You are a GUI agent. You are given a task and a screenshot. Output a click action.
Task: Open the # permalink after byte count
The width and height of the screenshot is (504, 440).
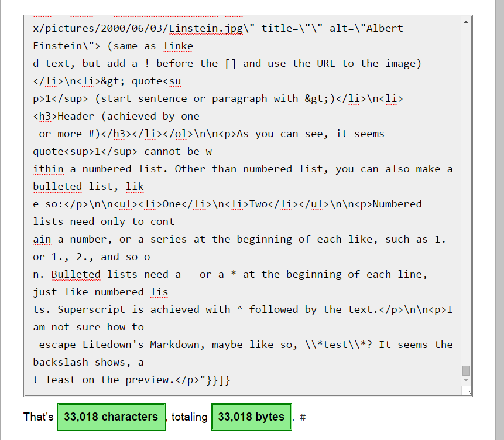pyautogui.click(x=303, y=417)
